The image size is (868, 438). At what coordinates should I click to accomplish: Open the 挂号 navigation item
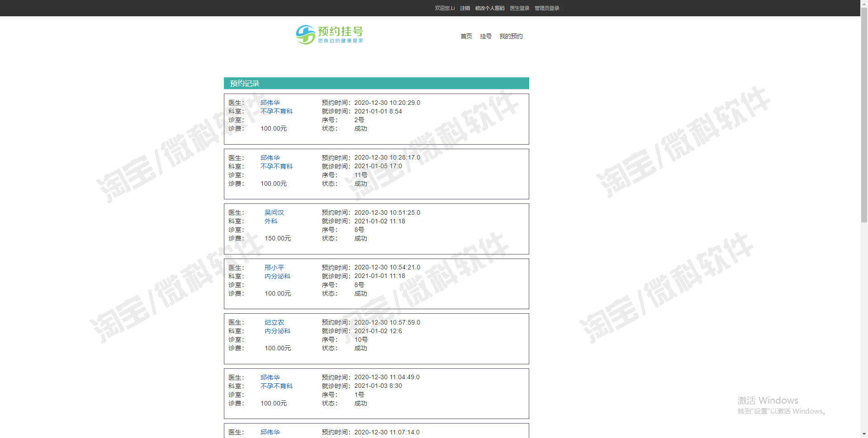(x=486, y=36)
